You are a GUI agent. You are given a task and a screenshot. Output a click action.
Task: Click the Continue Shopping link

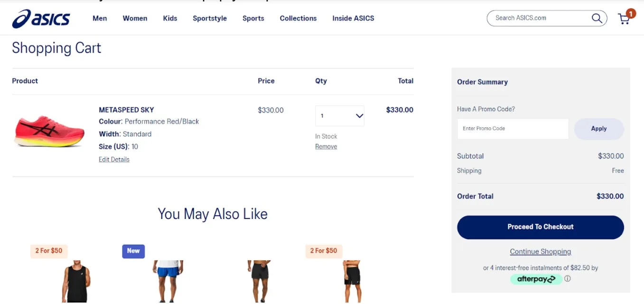(x=541, y=252)
